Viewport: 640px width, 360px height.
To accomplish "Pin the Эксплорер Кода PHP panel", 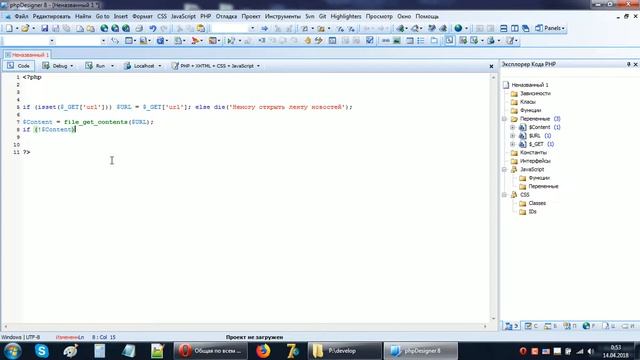I will pyautogui.click(x=629, y=64).
